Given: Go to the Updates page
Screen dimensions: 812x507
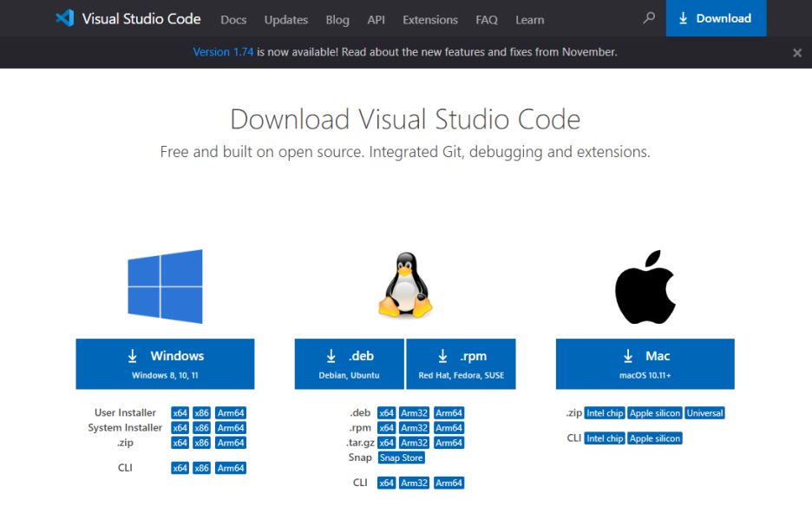Looking at the screenshot, I should pyautogui.click(x=286, y=20).
